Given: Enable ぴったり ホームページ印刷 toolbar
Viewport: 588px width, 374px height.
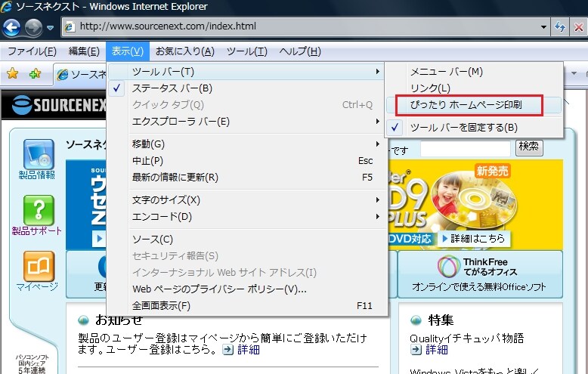Looking at the screenshot, I should pyautogui.click(x=474, y=105).
